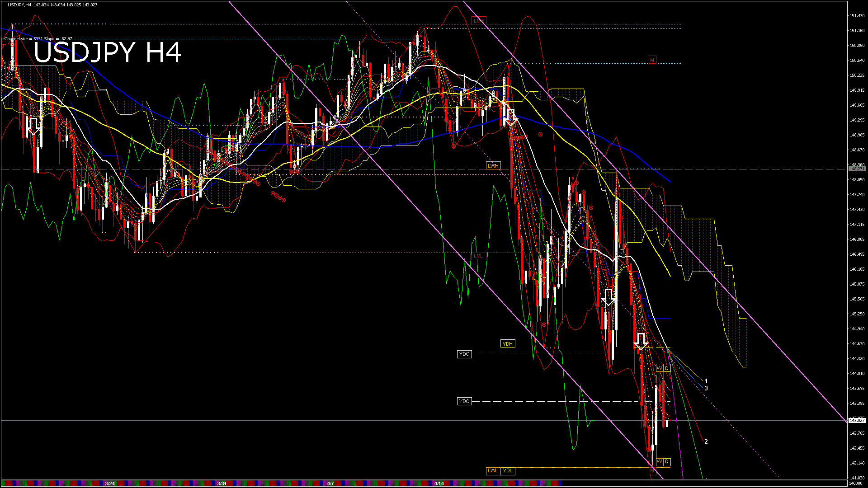Click the Channel size 5391 Slope text
This screenshot has height=488, width=868.
38,39
